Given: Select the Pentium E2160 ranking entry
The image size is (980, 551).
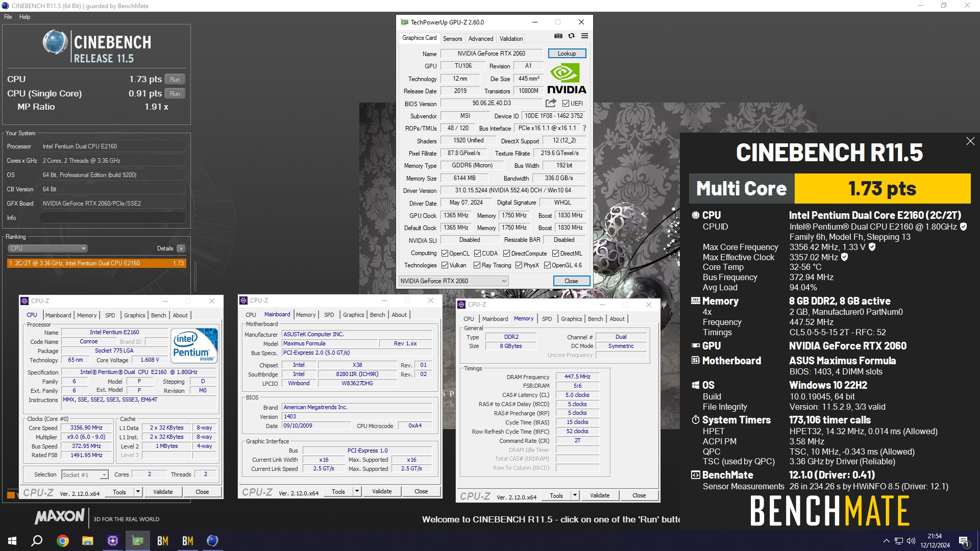Looking at the screenshot, I should tap(96, 263).
